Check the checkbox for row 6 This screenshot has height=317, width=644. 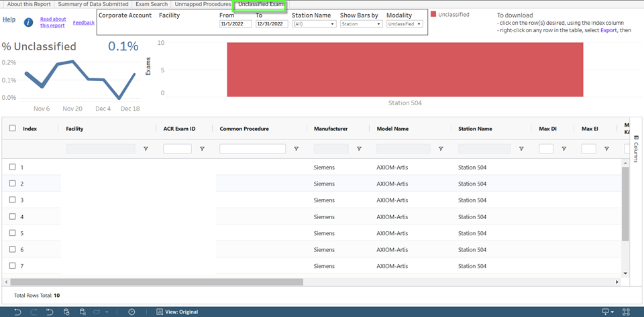pos(12,249)
